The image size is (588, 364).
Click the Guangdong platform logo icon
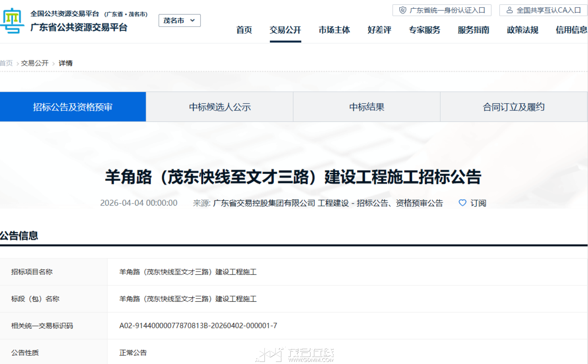pyautogui.click(x=12, y=21)
